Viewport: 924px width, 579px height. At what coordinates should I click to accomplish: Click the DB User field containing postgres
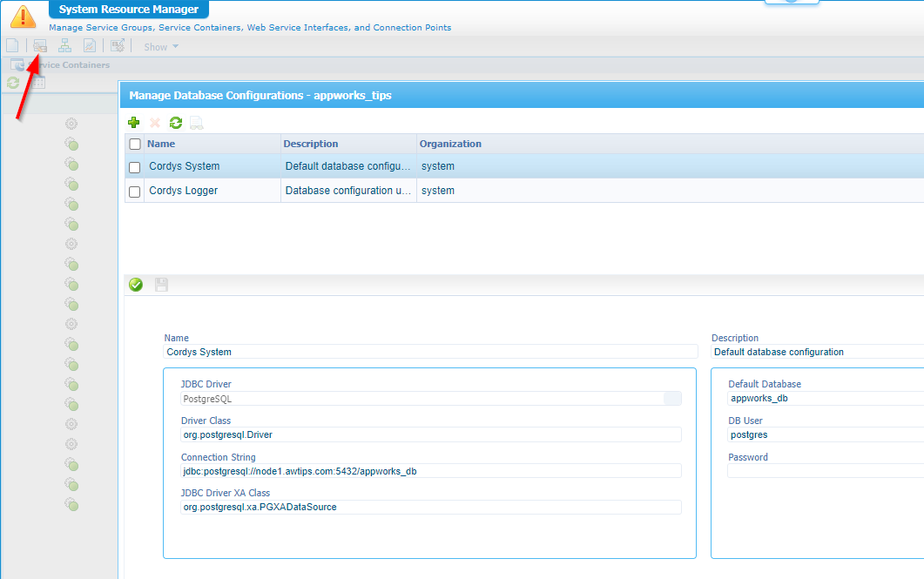click(x=824, y=434)
